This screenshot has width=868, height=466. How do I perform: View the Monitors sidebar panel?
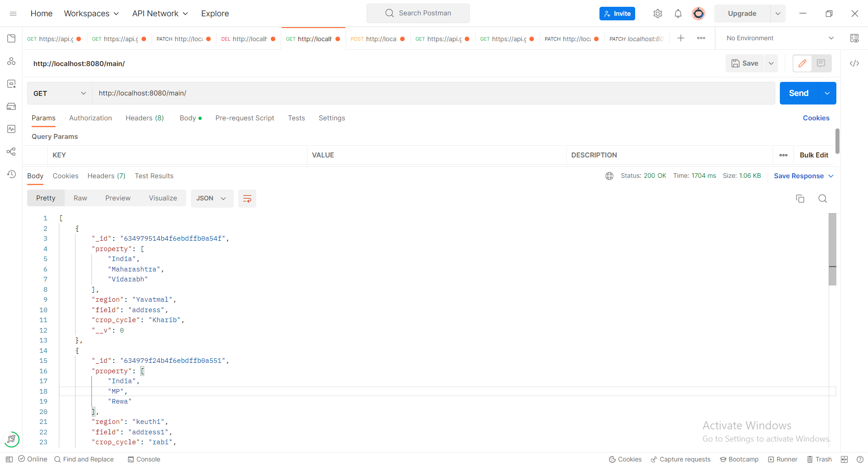[11, 129]
